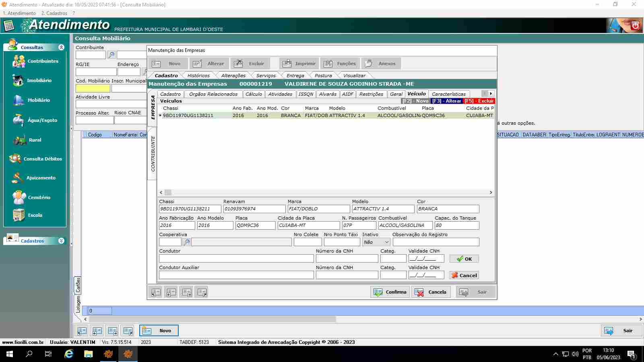The image size is (644, 362).
Task: Click the Renavam input field
Action: pyautogui.click(x=254, y=209)
